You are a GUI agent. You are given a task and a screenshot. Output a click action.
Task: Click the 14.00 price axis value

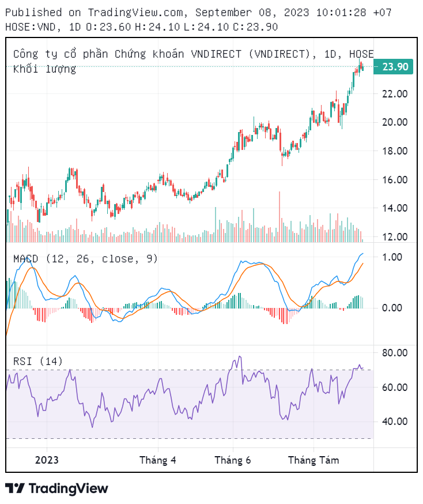[x=395, y=208]
